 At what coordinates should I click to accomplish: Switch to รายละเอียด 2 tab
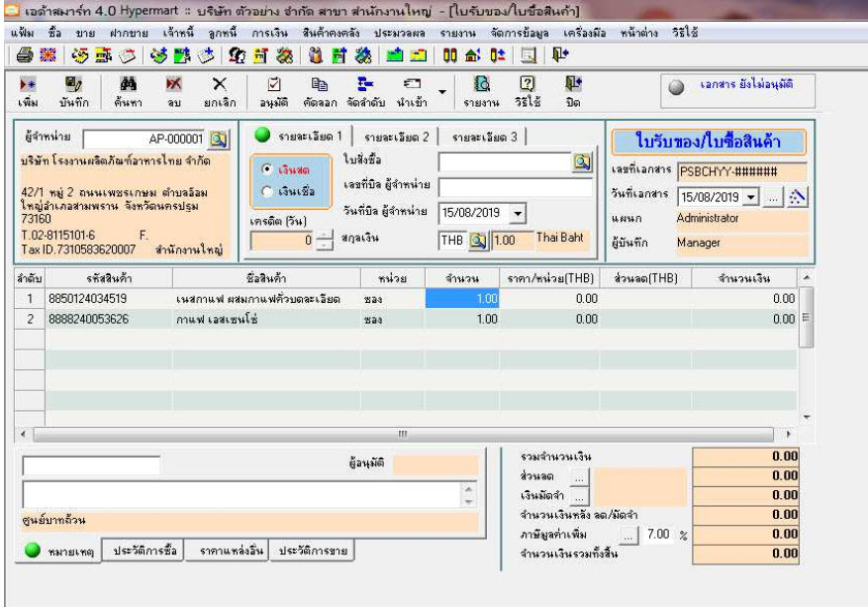(x=396, y=138)
